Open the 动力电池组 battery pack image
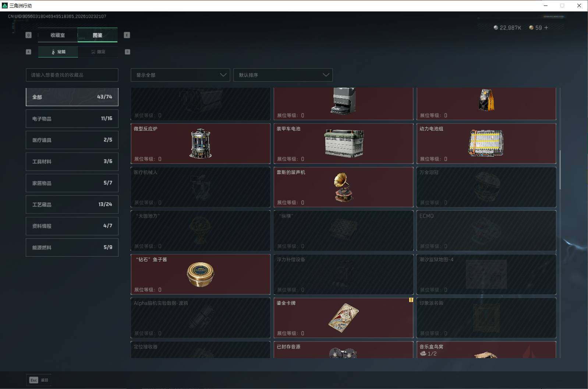Viewport: 588px width, 389px height. (x=486, y=143)
